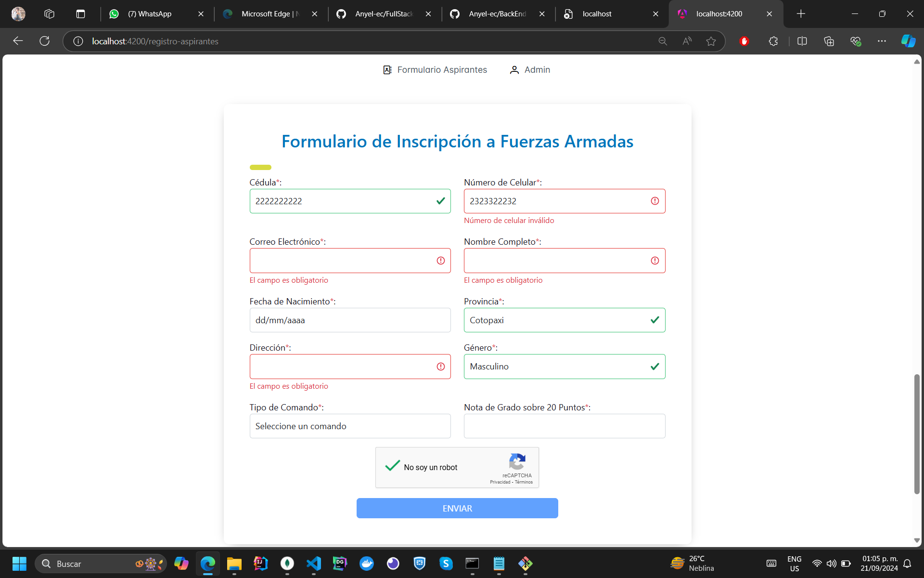This screenshot has height=578, width=924.
Task: Switch to Anyel-ec/BackEnd GitHub tab
Action: [x=497, y=14]
